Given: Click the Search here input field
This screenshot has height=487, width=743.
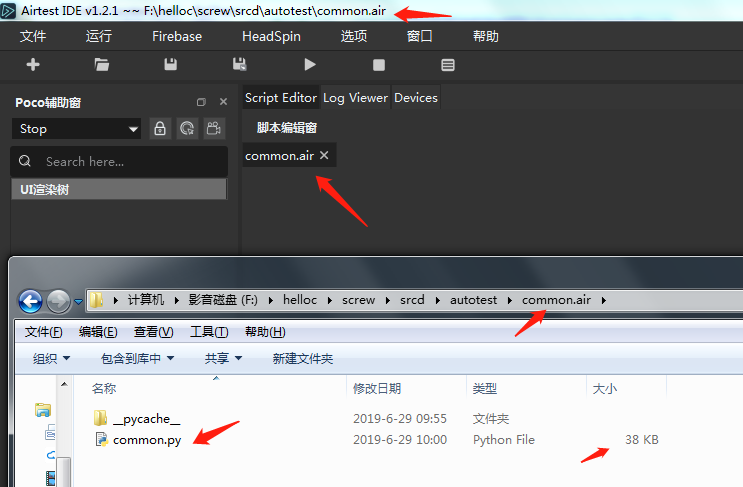Looking at the screenshot, I should (x=119, y=162).
